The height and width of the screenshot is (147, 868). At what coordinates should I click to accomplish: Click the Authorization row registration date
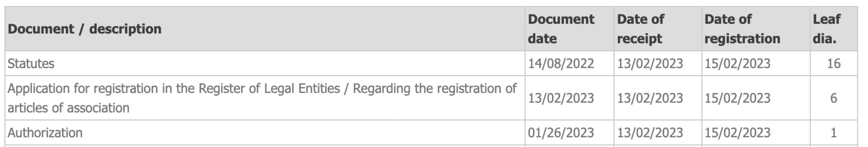737,133
